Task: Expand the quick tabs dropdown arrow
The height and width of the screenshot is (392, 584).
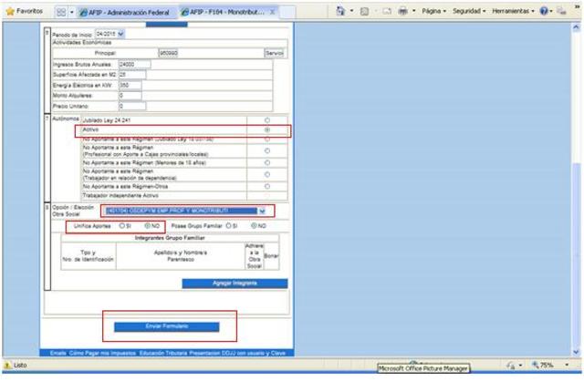Action: [x=72, y=12]
